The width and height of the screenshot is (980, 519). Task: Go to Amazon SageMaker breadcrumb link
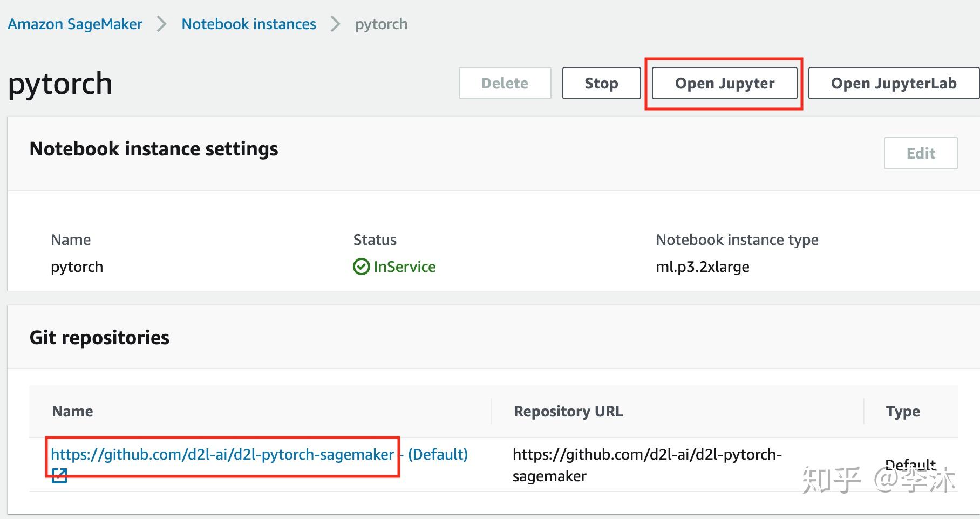click(x=75, y=24)
